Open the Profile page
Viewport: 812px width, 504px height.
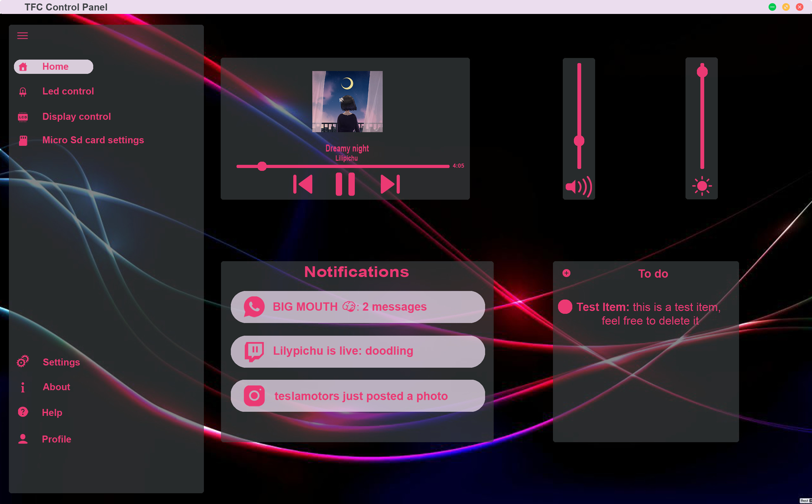click(x=56, y=439)
